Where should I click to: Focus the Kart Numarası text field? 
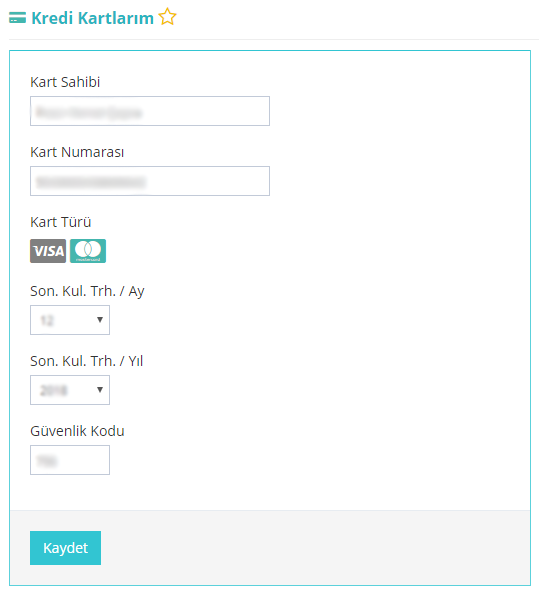[x=150, y=181]
